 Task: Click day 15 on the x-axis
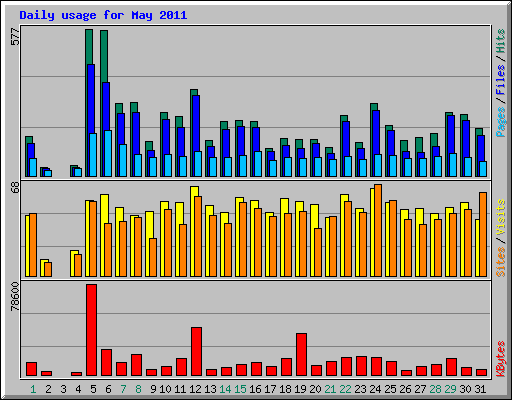[240, 389]
